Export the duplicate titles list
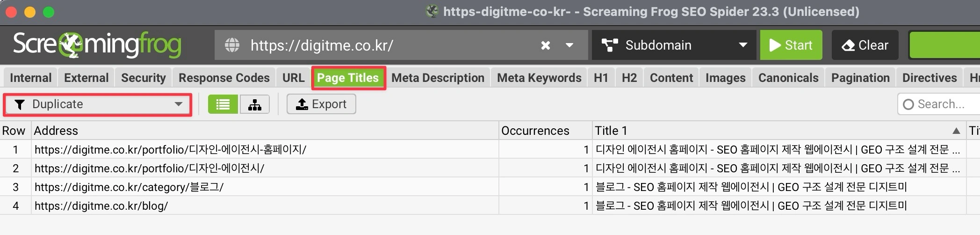This screenshot has height=235, width=980. (321, 104)
